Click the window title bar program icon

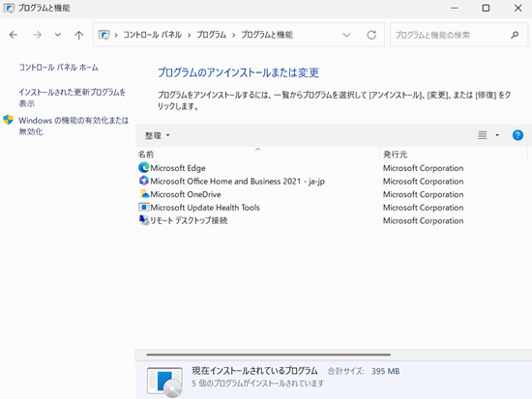click(x=9, y=8)
